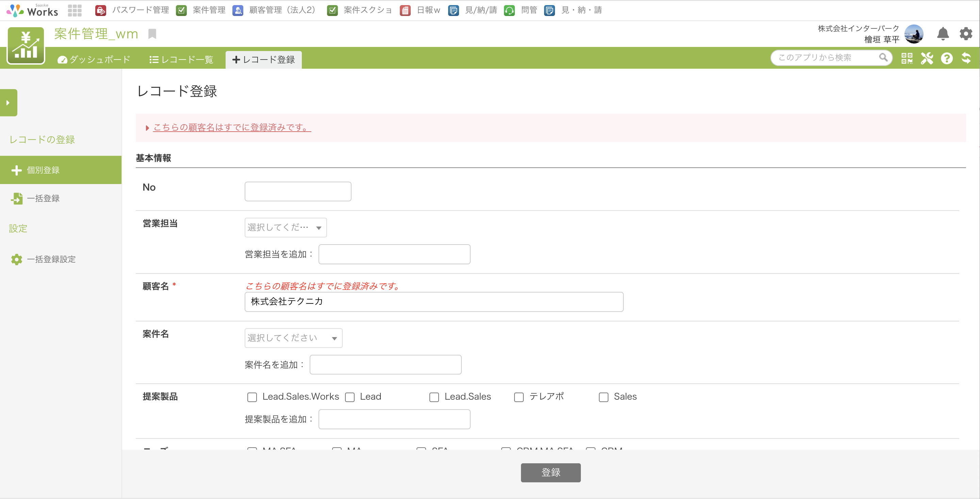Click the 一括登録 file import icon
Image resolution: width=980 pixels, height=499 pixels.
17,198
